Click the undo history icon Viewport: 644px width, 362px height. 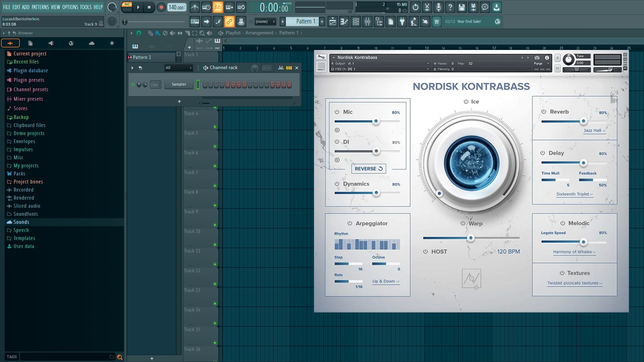tap(415, 7)
